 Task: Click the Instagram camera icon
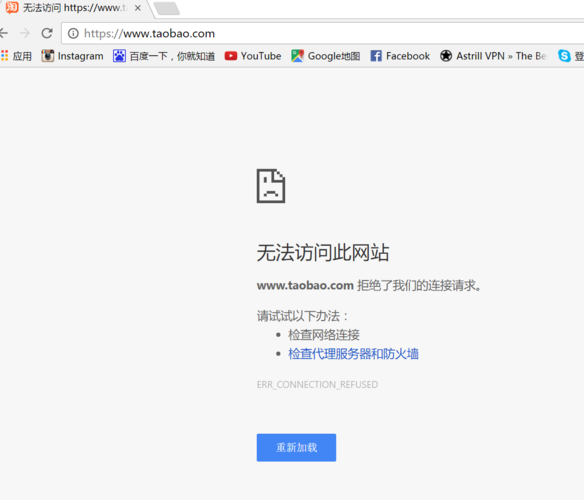click(x=47, y=56)
